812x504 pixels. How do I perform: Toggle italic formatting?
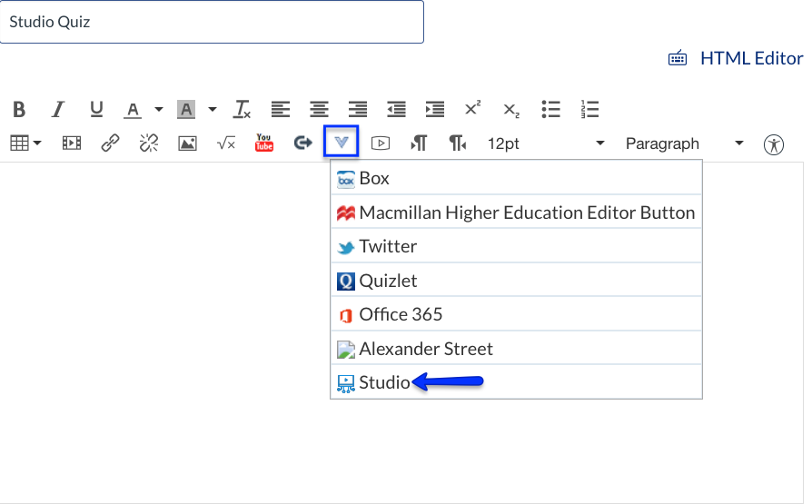coord(58,109)
